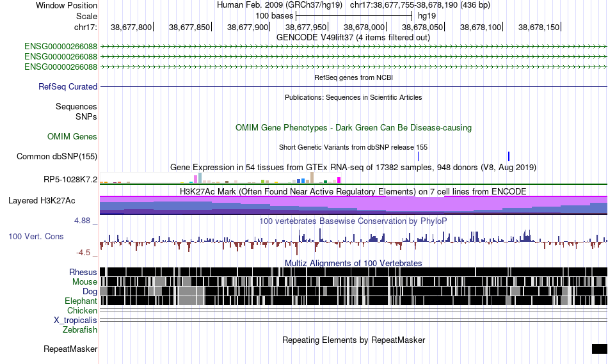The image size is (608, 364).
Task: Click the RP5-1028K7.2 GTEx expression bar chart
Action: pos(220,178)
